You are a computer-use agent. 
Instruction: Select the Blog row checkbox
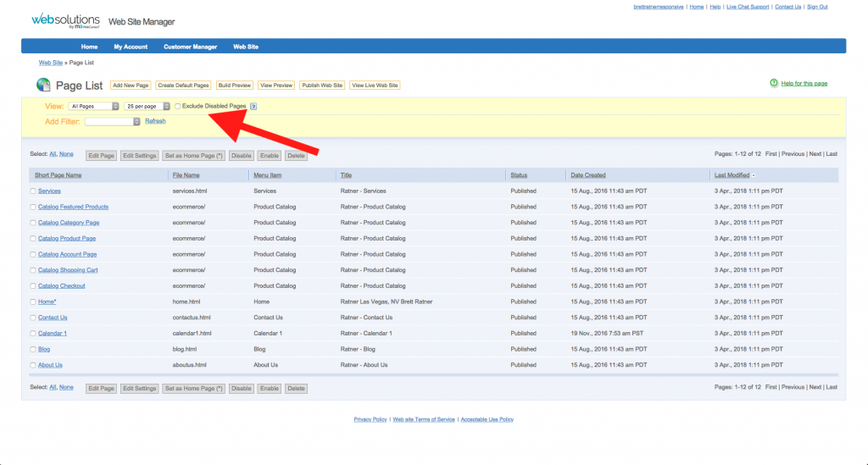coord(33,350)
